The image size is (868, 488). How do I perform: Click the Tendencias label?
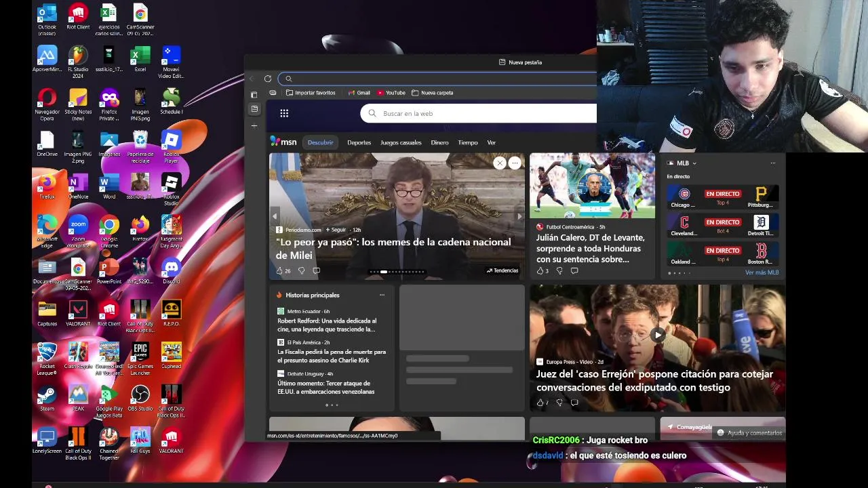502,270
